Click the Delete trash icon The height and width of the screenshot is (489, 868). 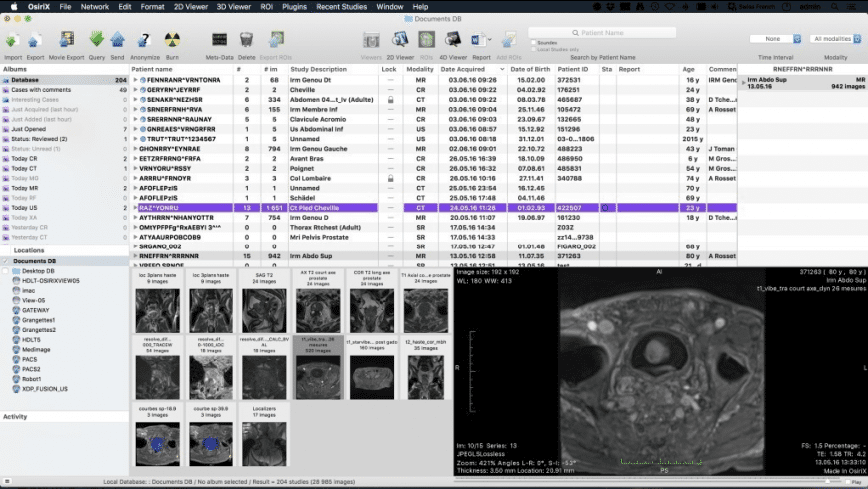click(246, 42)
